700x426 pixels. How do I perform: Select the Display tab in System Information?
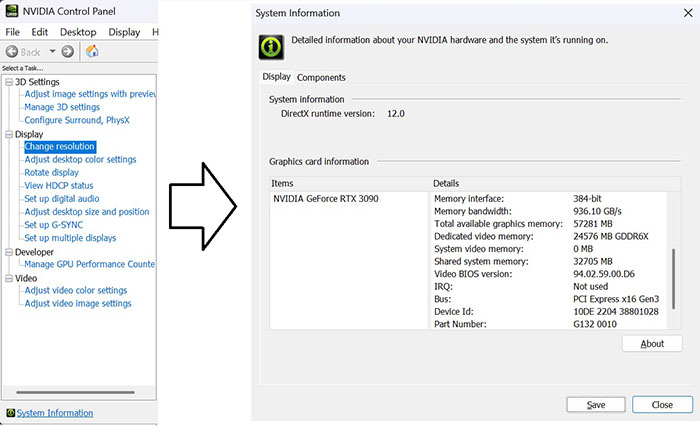(276, 77)
